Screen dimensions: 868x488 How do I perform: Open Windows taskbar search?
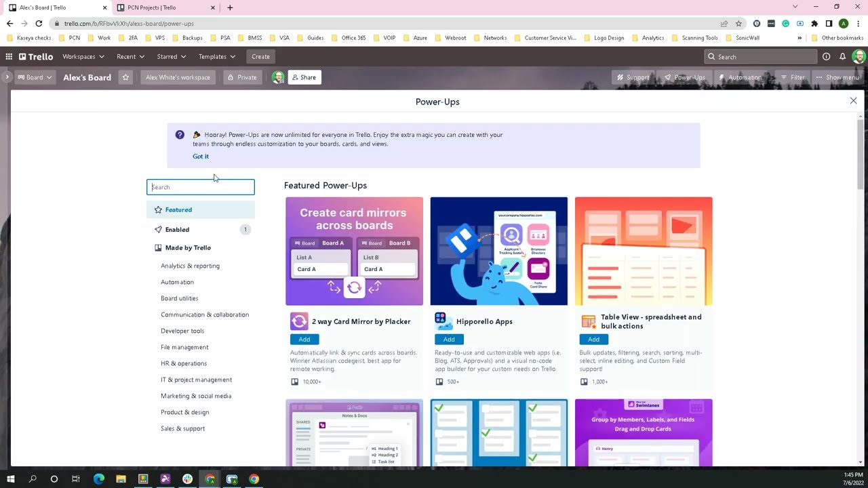tap(32, 479)
